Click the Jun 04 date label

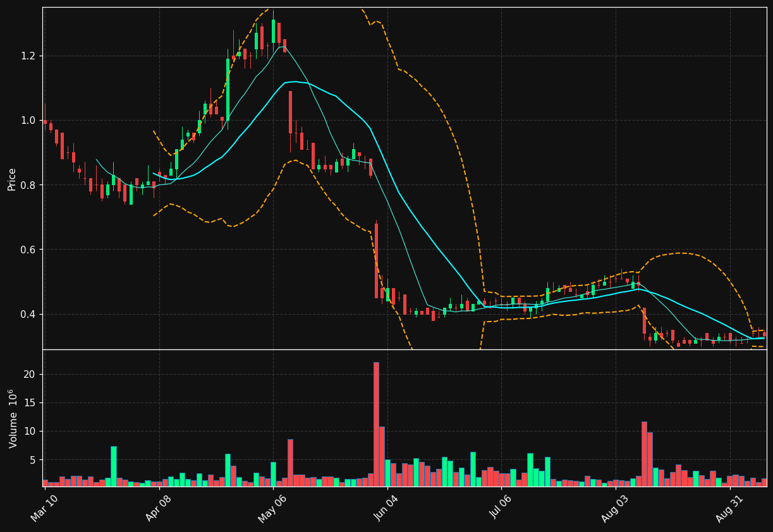(x=387, y=509)
